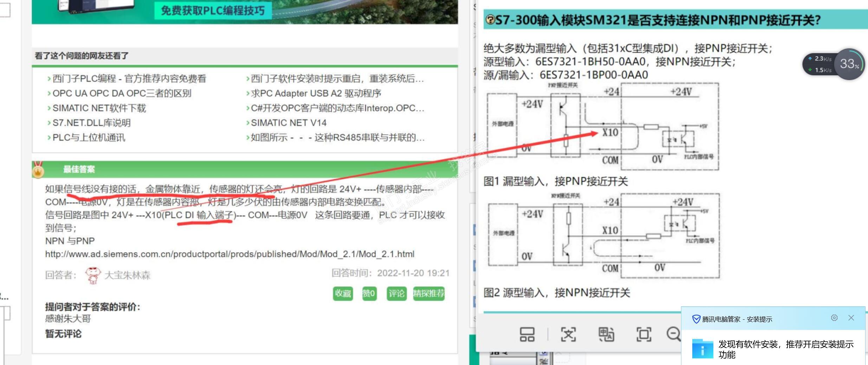This screenshot has height=365, width=868.
Task: Click the Figure 1 PNP sinking input diagram
Action: 602,127
